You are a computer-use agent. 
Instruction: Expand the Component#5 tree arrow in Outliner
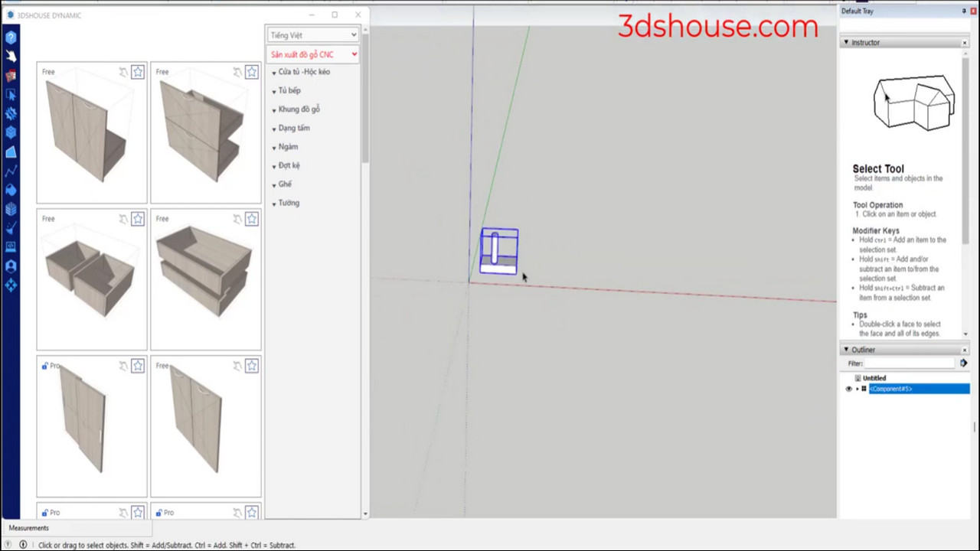point(857,389)
